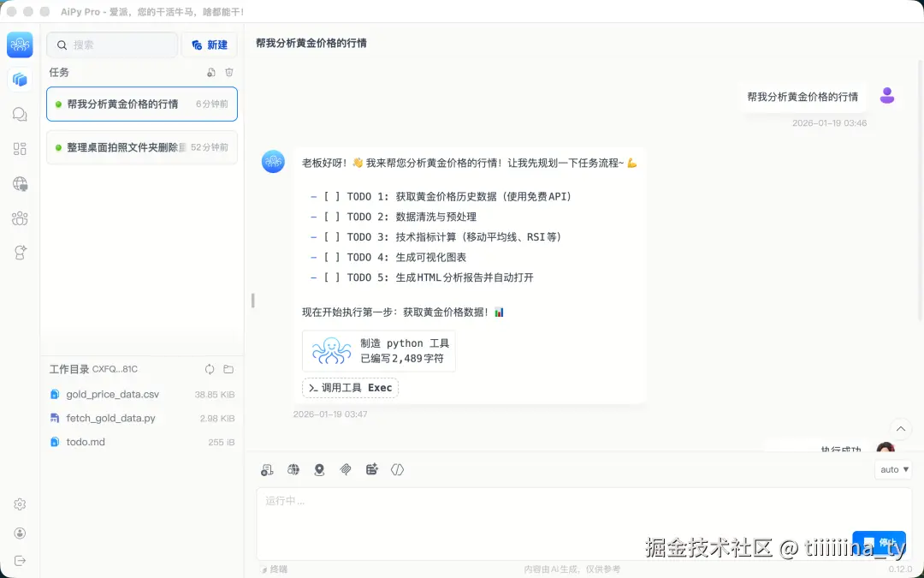Attach a file using the paperclip icon
The width and height of the screenshot is (924, 578).
[x=346, y=469]
